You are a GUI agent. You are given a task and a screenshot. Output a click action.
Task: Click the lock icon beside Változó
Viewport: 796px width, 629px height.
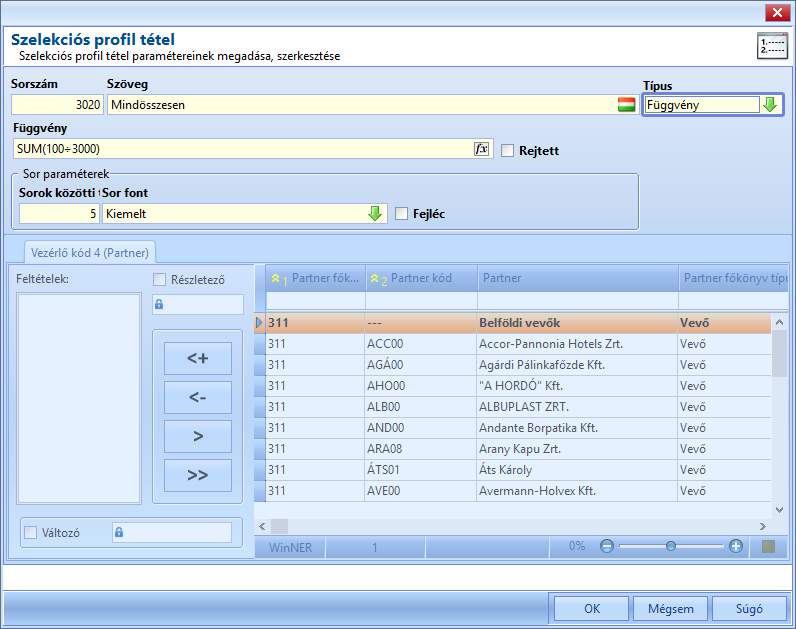[x=119, y=532]
